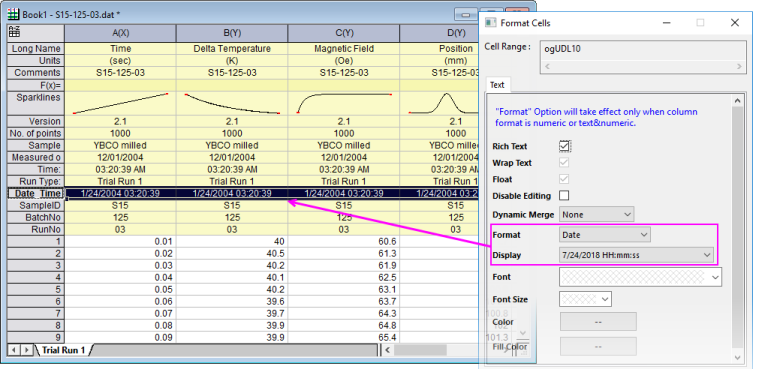758x369 pixels.
Task: Toggle the Rich Text checkbox
Action: point(564,146)
